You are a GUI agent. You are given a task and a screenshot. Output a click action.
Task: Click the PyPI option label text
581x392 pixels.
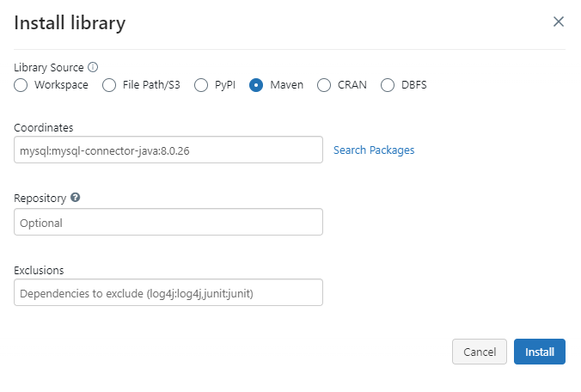224,85
